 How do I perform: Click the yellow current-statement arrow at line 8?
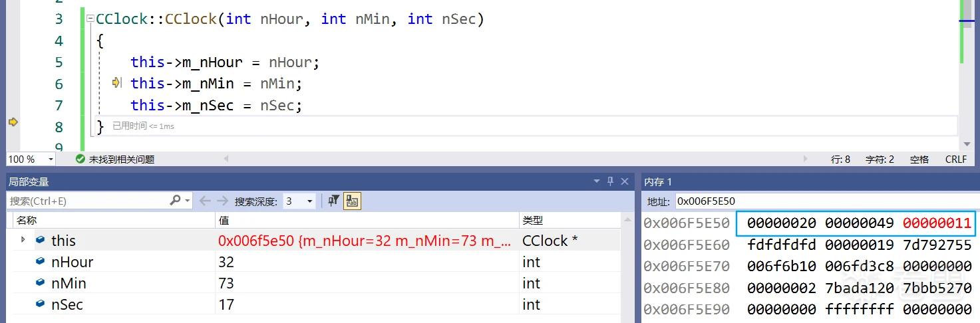pos(13,122)
